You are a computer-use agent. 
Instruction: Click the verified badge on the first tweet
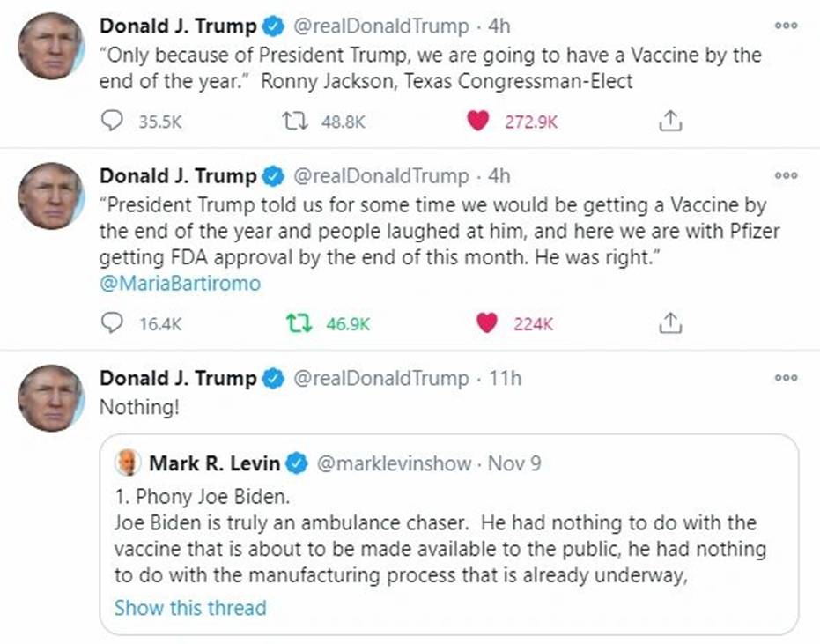click(273, 27)
